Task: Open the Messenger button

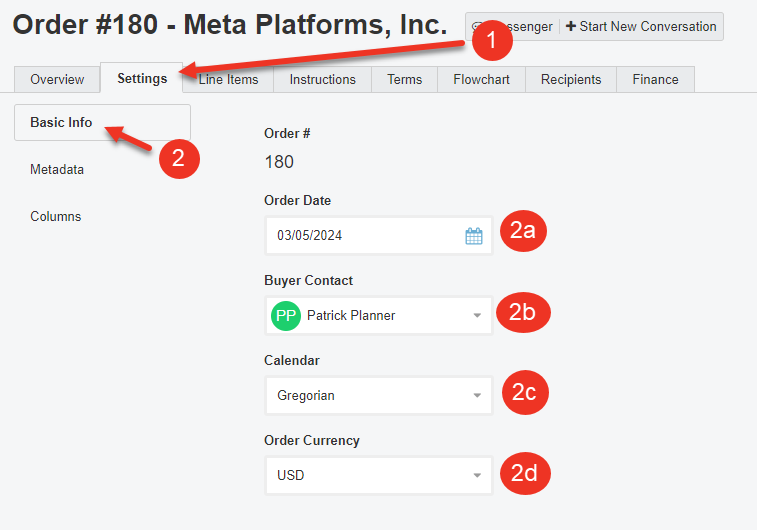Action: [512, 27]
